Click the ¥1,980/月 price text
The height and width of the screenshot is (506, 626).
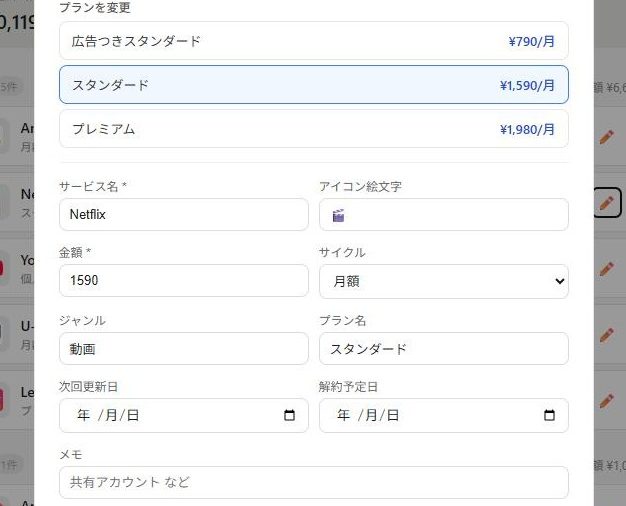pos(527,129)
